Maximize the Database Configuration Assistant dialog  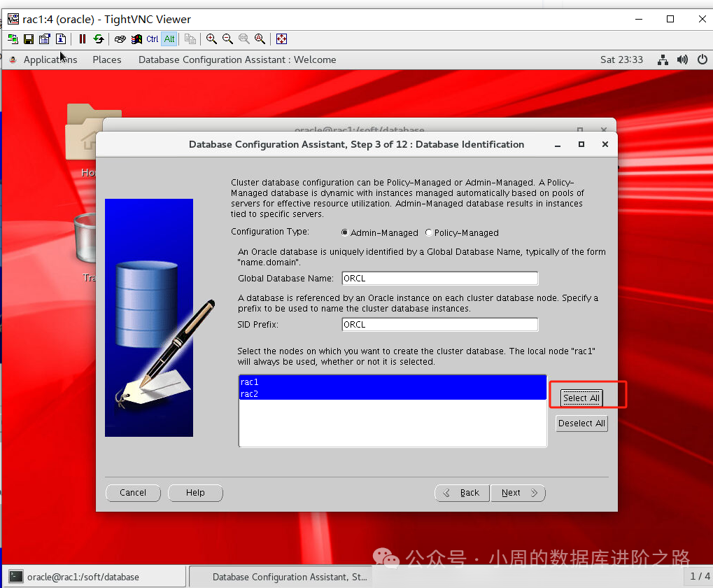(x=581, y=145)
